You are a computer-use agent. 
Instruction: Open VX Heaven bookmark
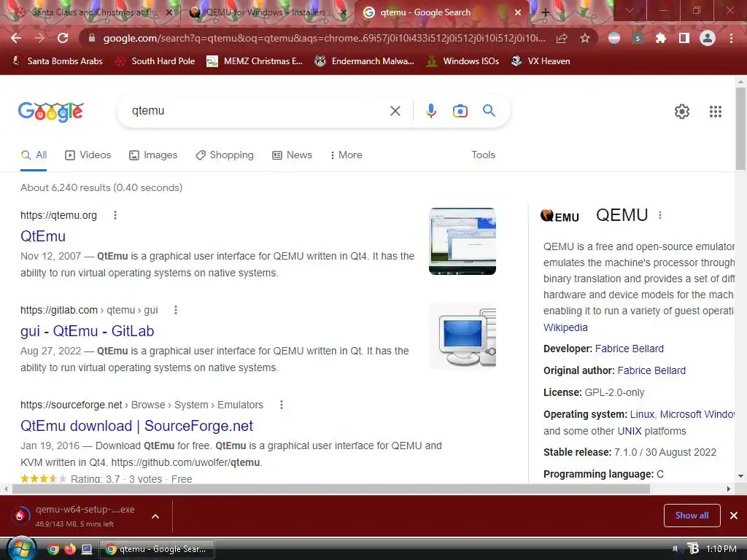coord(541,61)
